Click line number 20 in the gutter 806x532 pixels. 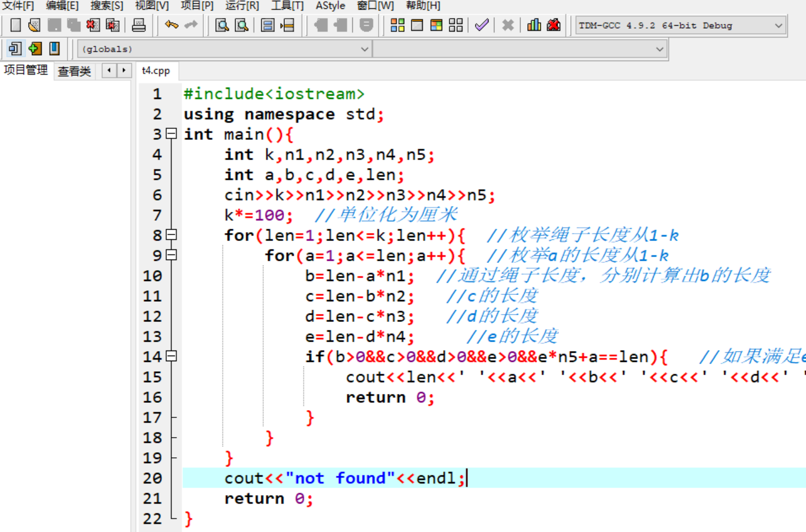point(152,478)
